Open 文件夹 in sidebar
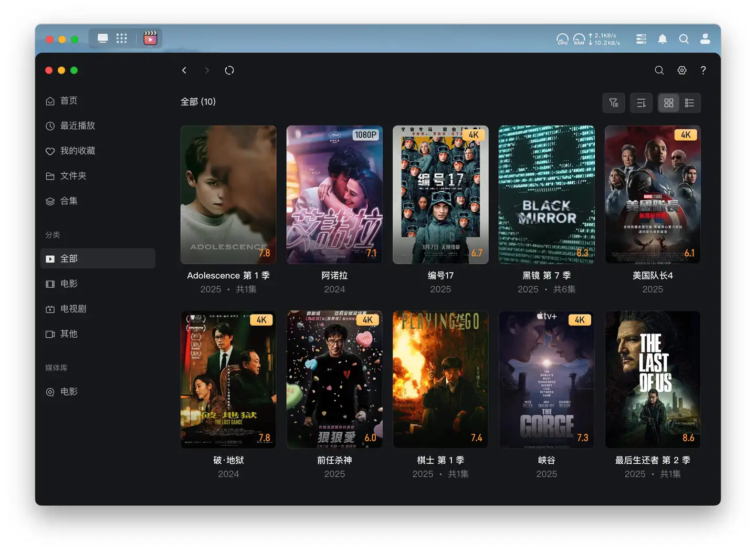The height and width of the screenshot is (552, 756). [x=98, y=176]
